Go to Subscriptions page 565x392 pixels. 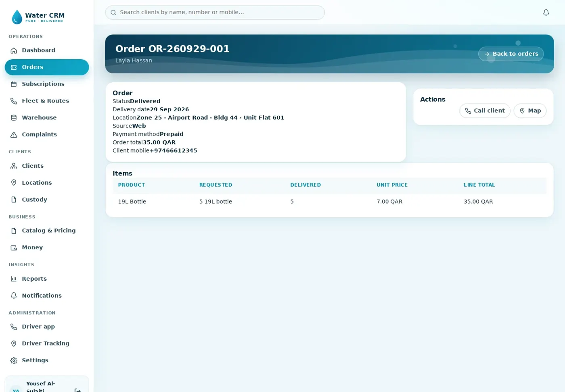point(47,84)
